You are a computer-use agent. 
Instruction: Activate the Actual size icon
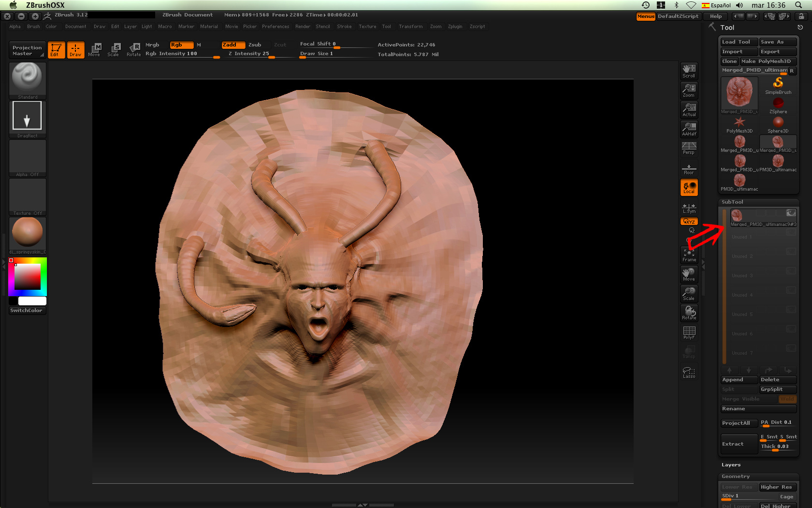click(689, 109)
